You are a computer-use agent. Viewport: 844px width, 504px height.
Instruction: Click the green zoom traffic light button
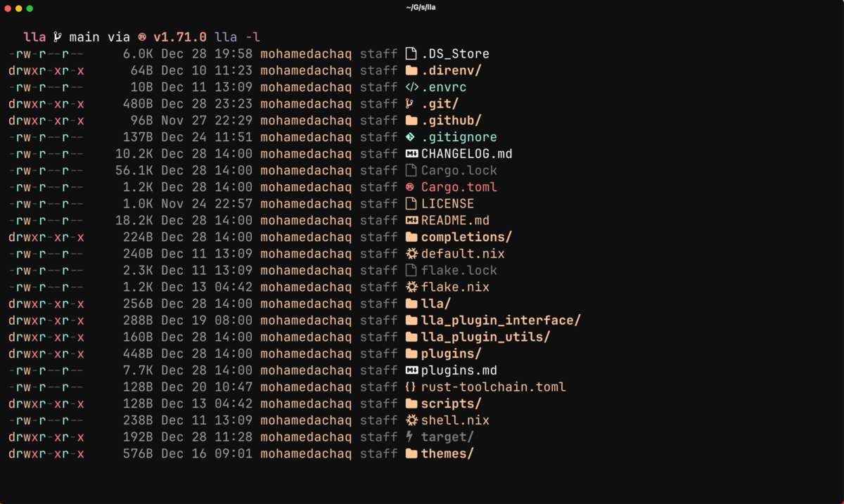[30, 8]
